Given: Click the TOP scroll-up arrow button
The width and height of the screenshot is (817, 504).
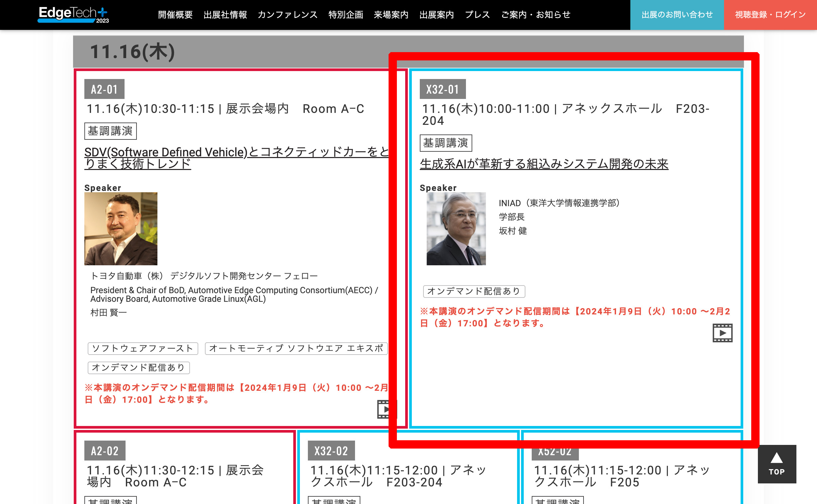Looking at the screenshot, I should [776, 464].
